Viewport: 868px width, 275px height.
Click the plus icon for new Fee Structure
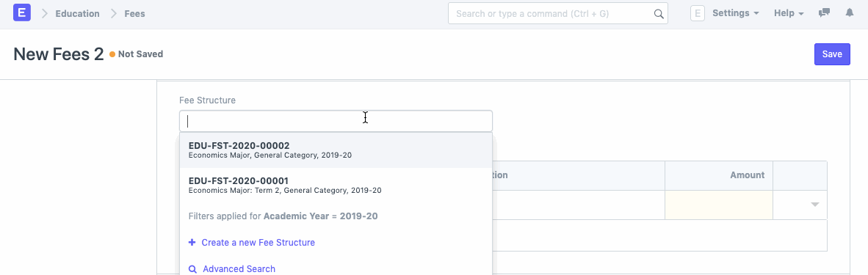tap(192, 242)
